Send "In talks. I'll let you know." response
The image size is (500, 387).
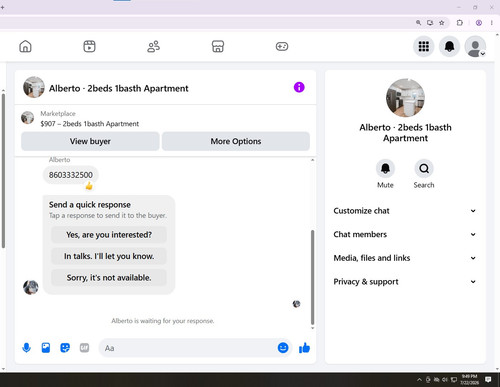(x=109, y=256)
